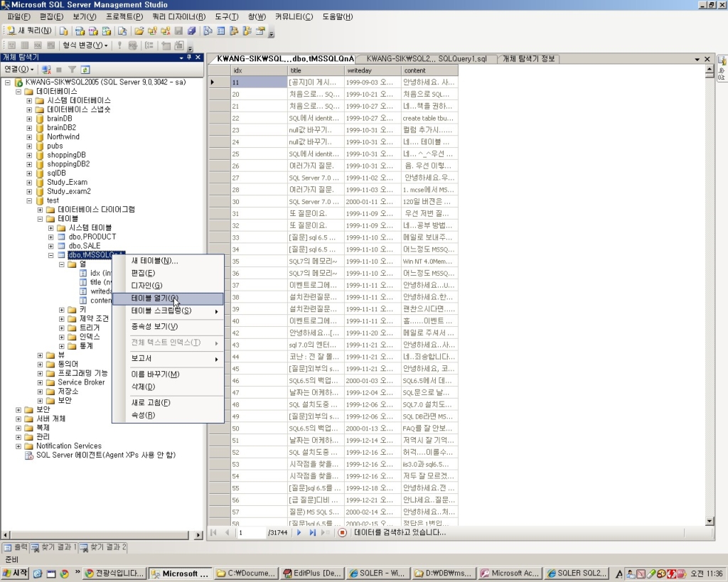Image resolution: width=728 pixels, height=582 pixels.
Task: Switch to the SQLQuery1.sql tab
Action: click(427, 59)
